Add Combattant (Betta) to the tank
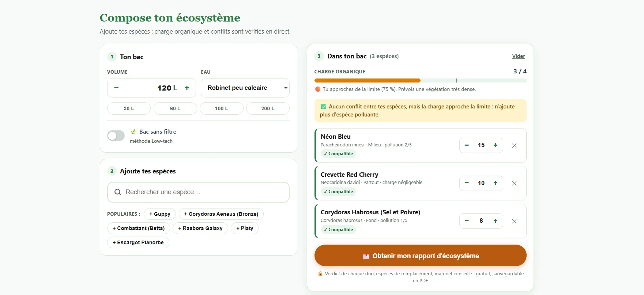The image size is (644, 295). click(x=139, y=228)
